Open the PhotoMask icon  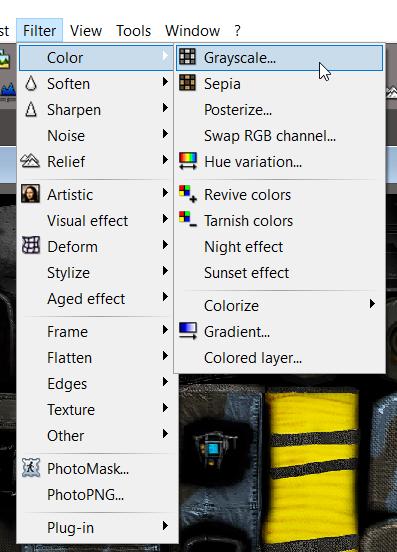tap(31, 468)
